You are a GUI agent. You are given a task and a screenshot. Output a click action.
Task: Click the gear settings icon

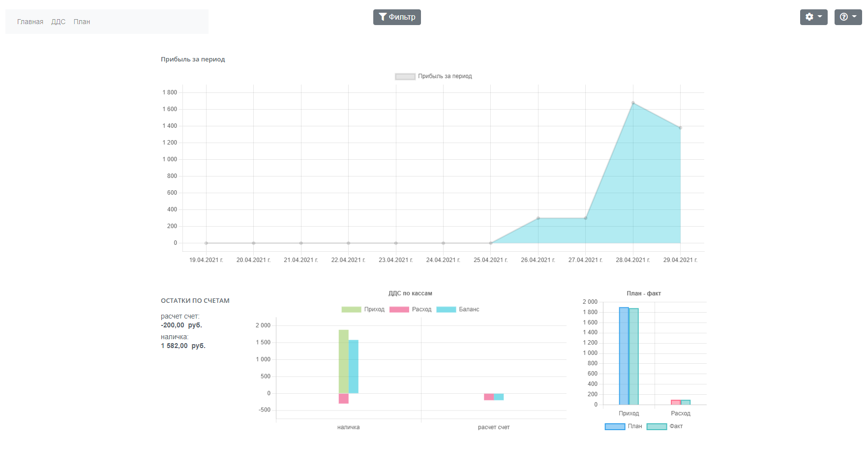[x=809, y=17]
